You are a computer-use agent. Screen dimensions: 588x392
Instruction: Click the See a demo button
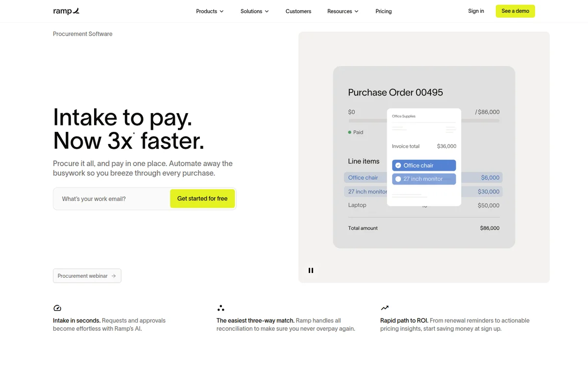pos(515,11)
